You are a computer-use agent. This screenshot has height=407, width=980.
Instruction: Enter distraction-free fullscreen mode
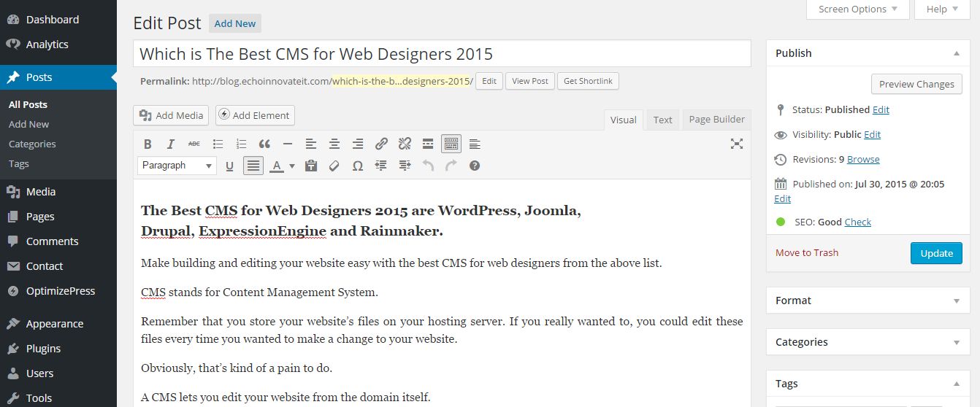(x=737, y=144)
